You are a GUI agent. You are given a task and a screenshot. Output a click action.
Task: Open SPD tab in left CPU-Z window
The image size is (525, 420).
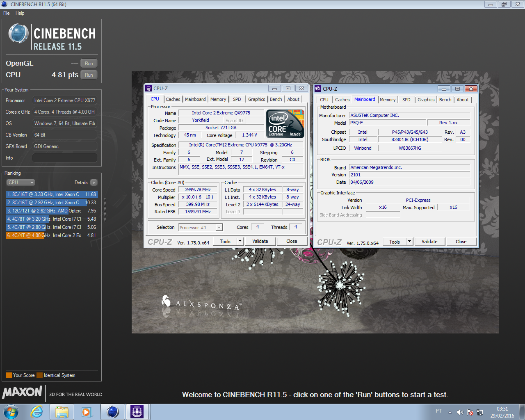pos(237,99)
